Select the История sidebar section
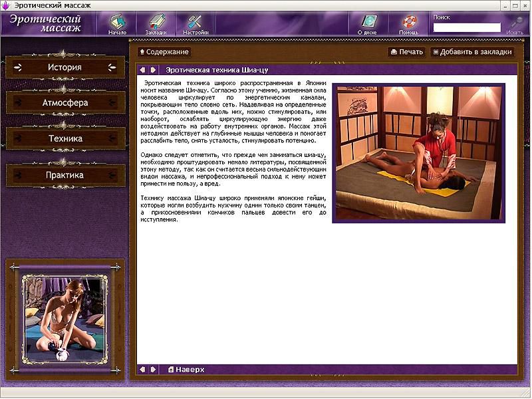 click(x=65, y=67)
